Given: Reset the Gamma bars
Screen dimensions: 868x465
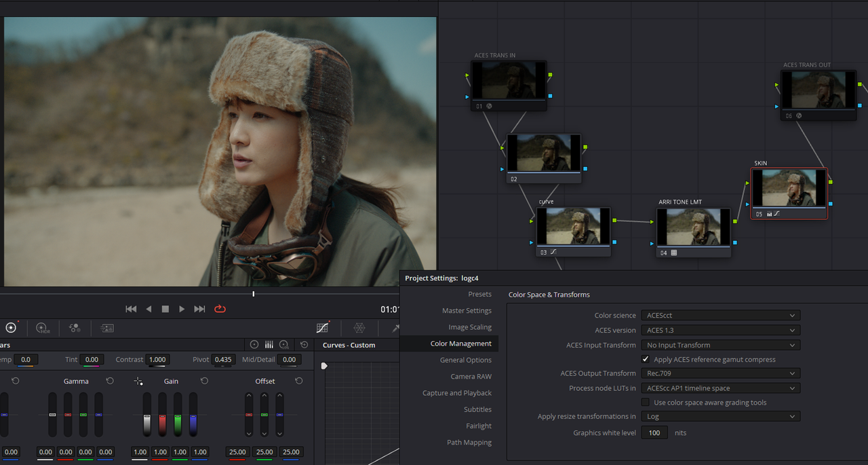Looking at the screenshot, I should pos(110,381).
